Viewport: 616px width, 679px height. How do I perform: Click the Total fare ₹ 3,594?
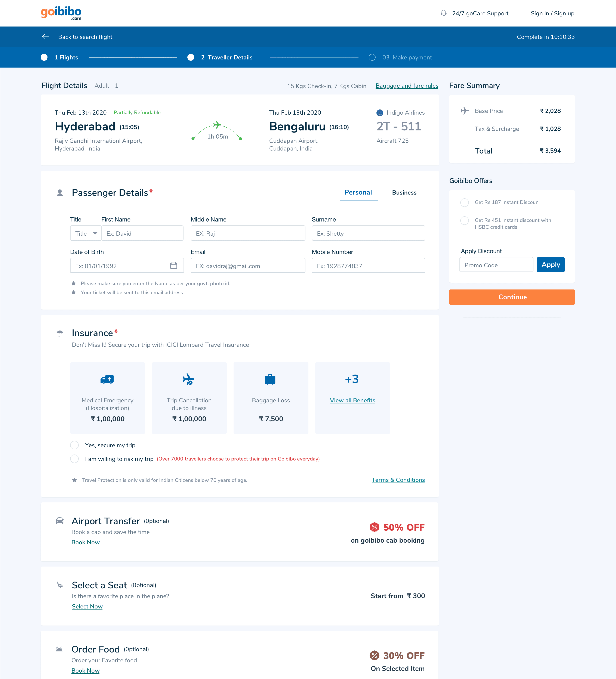[x=550, y=151]
